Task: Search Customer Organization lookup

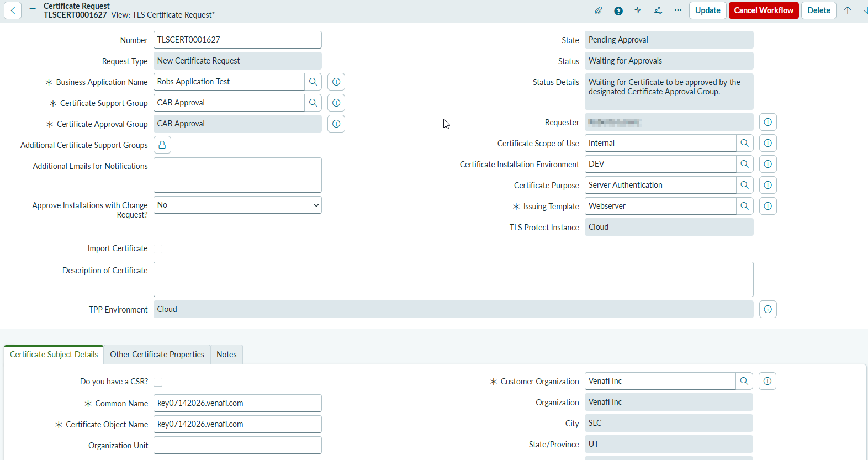Action: pyautogui.click(x=744, y=381)
